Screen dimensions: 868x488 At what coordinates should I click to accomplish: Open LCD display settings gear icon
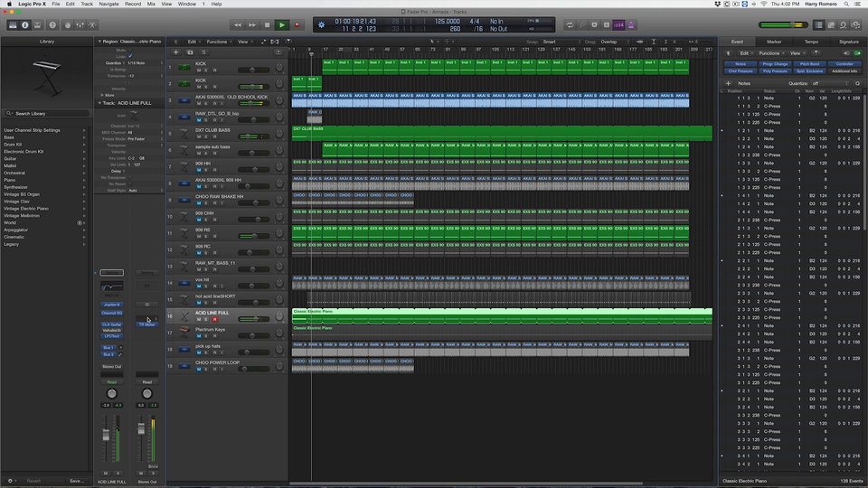point(322,25)
